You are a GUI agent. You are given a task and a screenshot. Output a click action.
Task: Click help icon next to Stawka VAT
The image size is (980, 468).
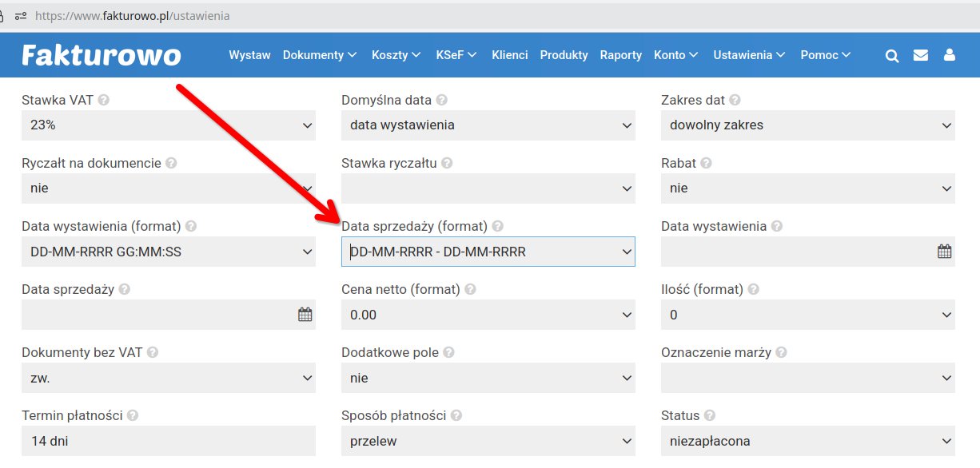pyautogui.click(x=104, y=101)
